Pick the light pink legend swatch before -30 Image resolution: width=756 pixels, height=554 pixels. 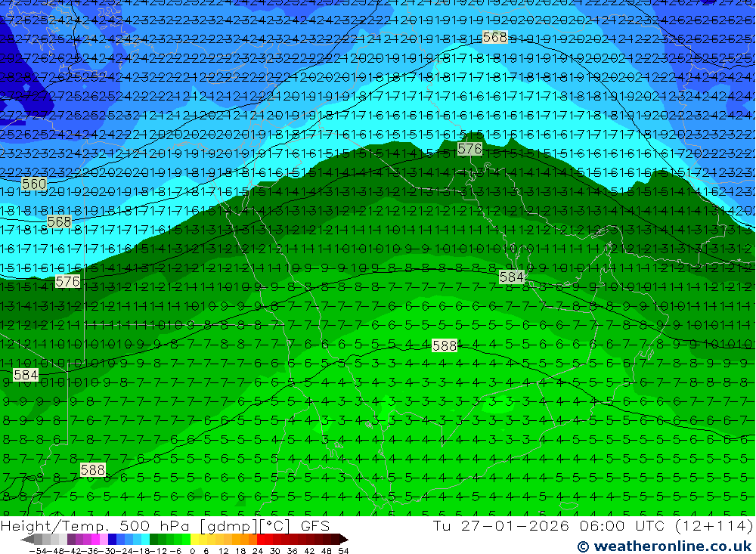(104, 539)
